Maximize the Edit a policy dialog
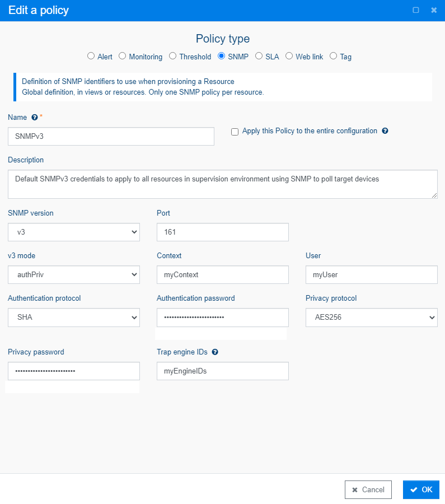Screen dimensions: 445x504 416,10
